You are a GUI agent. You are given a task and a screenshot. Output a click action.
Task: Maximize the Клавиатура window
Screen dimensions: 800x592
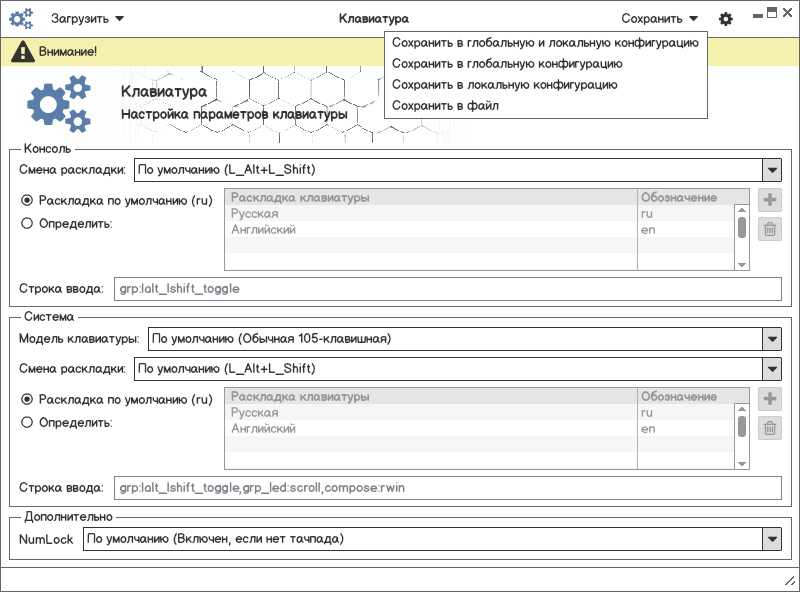(772, 13)
